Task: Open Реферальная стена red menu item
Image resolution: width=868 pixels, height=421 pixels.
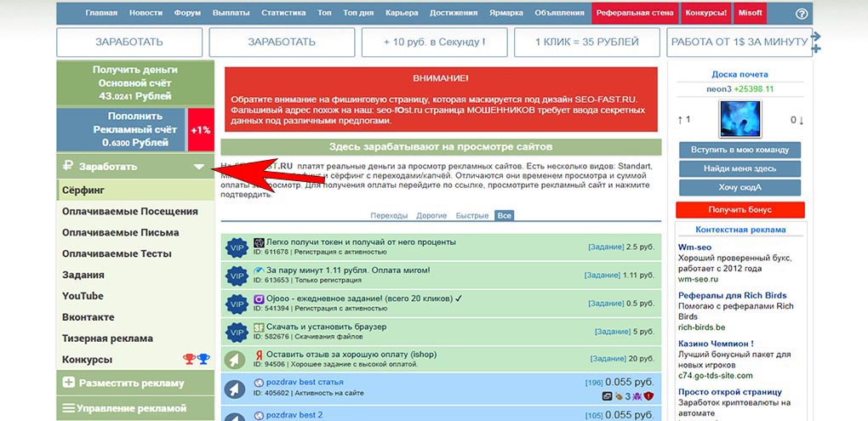Action: (x=635, y=13)
